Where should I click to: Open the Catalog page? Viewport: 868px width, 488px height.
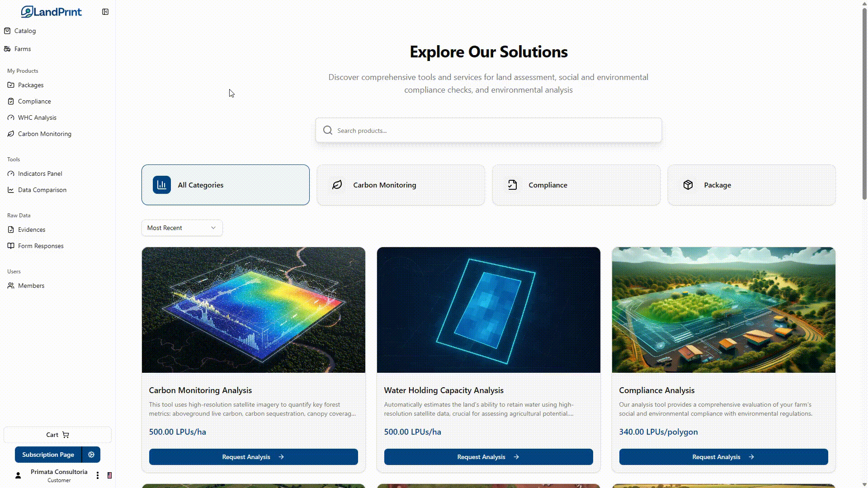[x=25, y=31]
